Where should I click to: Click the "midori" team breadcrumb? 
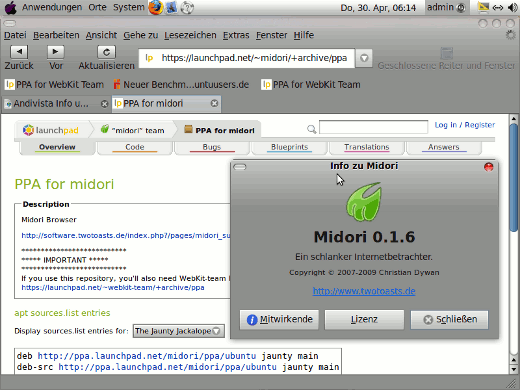133,130
